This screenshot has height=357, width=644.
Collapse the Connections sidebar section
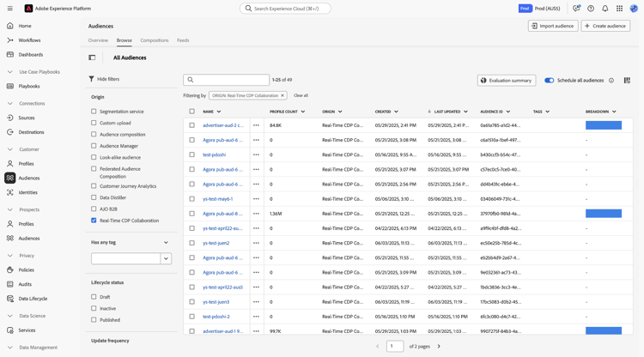coord(10,103)
